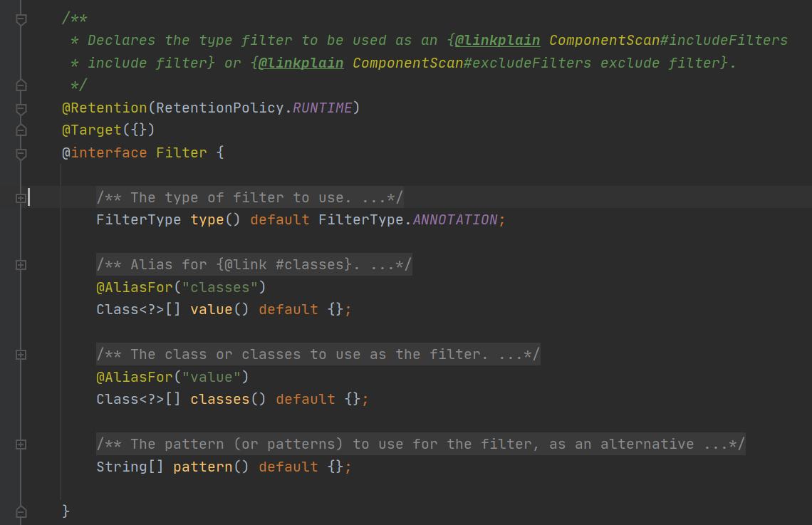Click RetentionPolicy class name
Image resolution: width=812 pixels, height=525 pixels.
coord(220,108)
